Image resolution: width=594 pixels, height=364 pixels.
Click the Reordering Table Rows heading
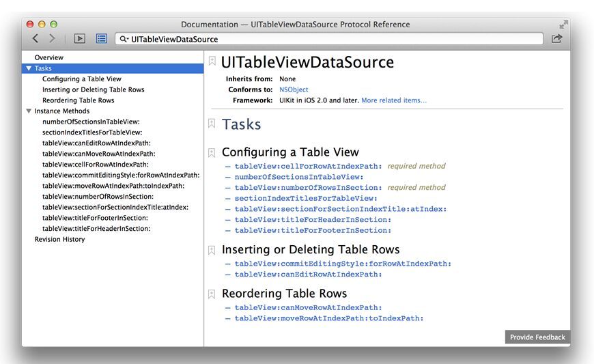click(284, 293)
